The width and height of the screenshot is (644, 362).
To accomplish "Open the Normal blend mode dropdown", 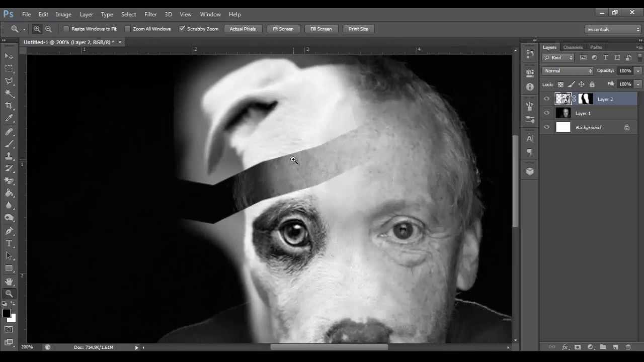I will (x=568, y=71).
